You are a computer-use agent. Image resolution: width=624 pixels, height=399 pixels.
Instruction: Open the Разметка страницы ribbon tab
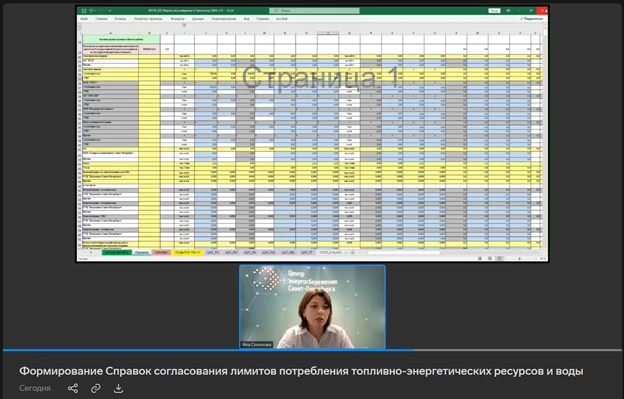coord(148,19)
